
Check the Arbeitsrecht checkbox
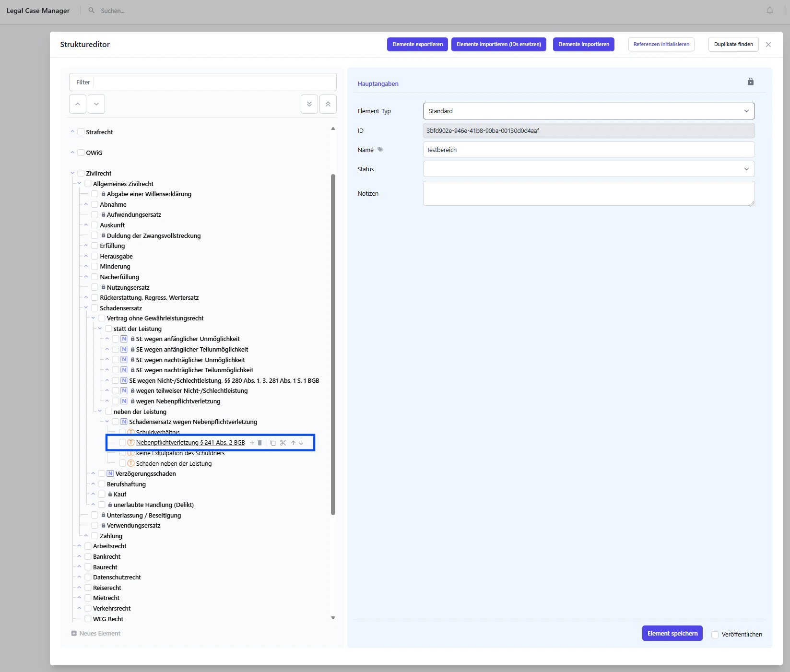click(88, 546)
